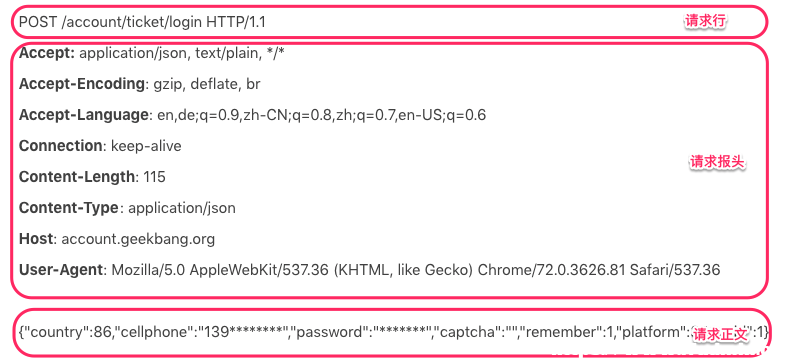
Task: Click the red 请求报头 annotation label
Action: click(717, 162)
